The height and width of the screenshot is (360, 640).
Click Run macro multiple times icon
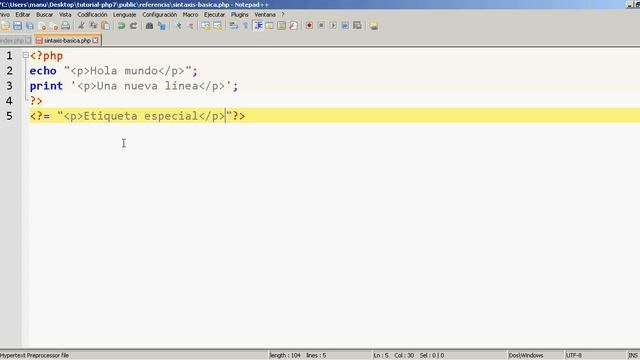click(345, 26)
